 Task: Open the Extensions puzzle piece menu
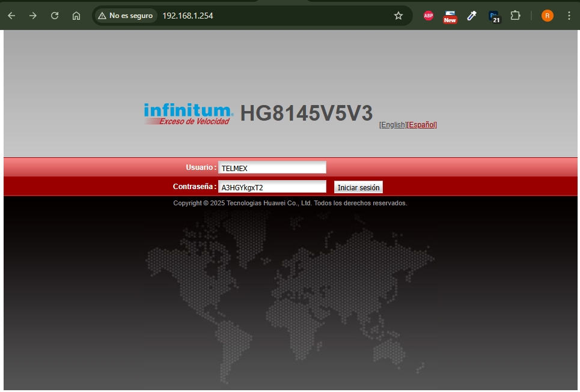pos(515,16)
